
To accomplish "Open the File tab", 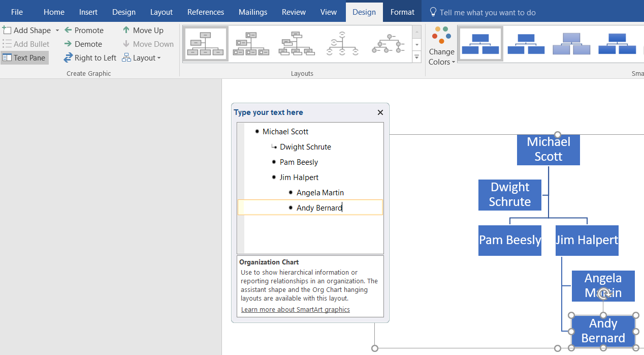I will click(x=17, y=12).
